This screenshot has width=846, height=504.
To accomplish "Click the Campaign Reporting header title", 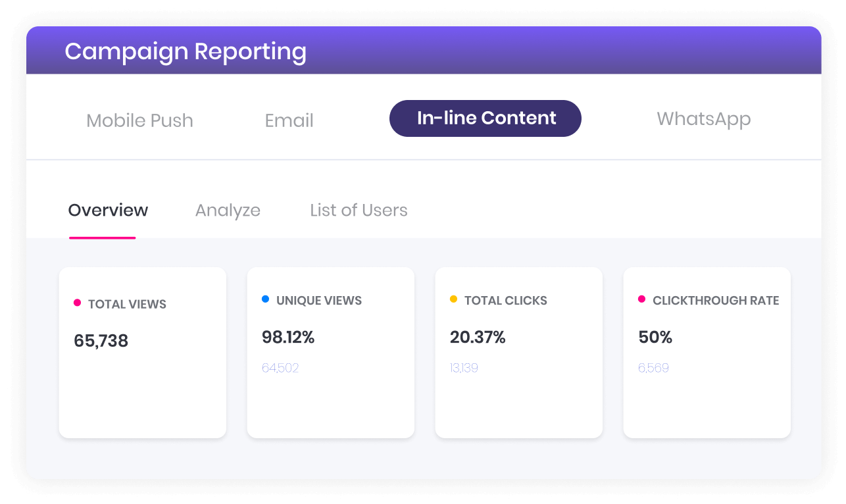I will [186, 51].
